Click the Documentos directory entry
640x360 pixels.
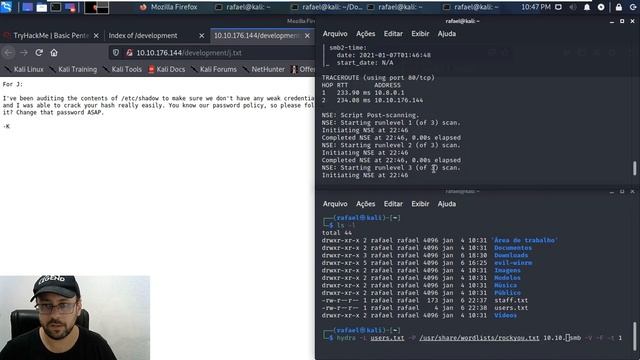click(513, 248)
